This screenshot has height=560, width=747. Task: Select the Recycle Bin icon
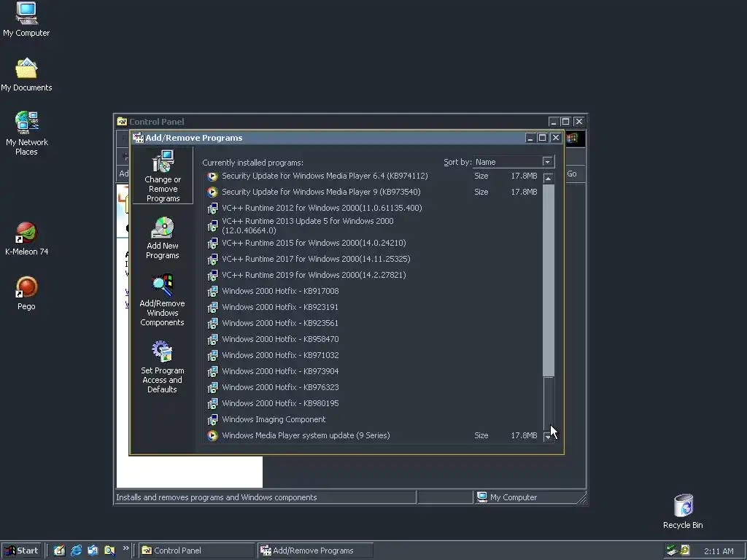(683, 511)
